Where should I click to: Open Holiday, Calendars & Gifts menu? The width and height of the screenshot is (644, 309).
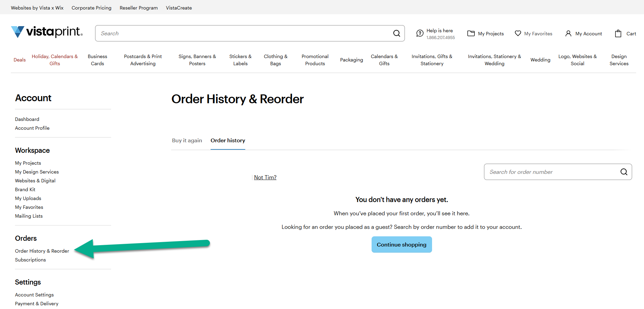[55, 60]
